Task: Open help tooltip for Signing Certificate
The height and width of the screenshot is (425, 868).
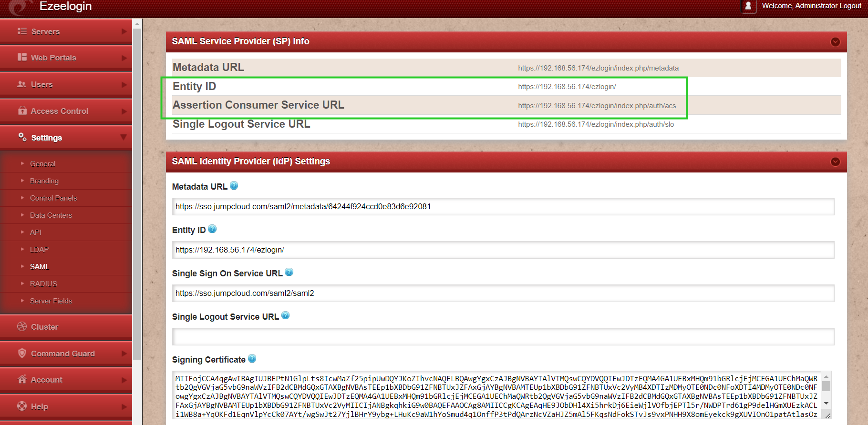Action: [x=252, y=359]
